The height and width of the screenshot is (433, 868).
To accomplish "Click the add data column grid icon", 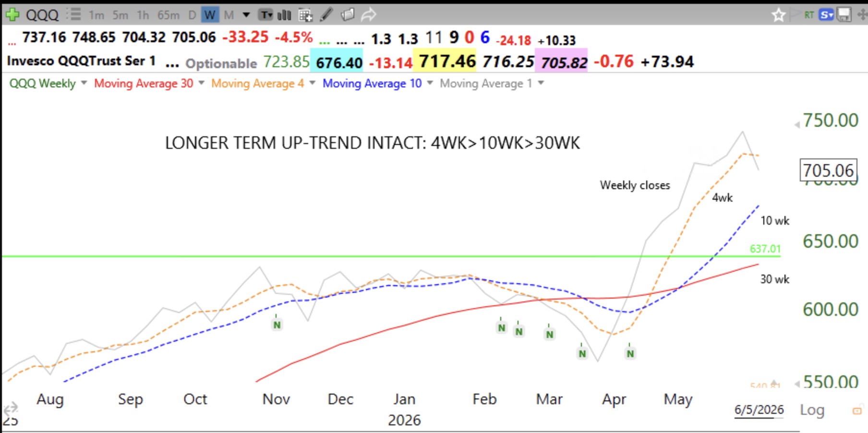I will point(305,15).
